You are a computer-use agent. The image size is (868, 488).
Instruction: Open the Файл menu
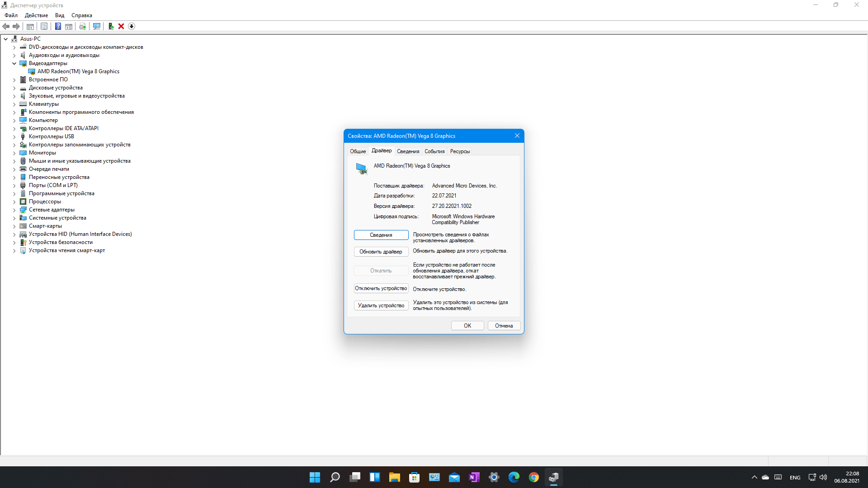point(11,15)
